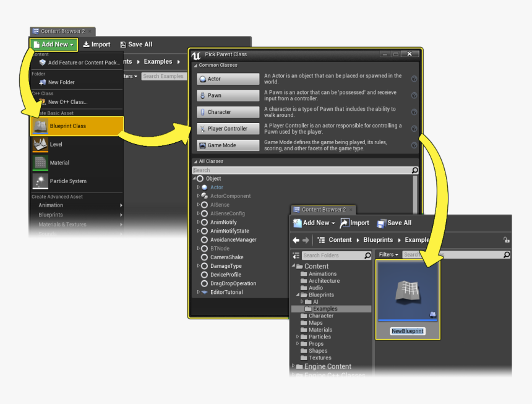532x404 pixels.
Task: Expand the AI folder under Blueprints
Action: coord(302,301)
